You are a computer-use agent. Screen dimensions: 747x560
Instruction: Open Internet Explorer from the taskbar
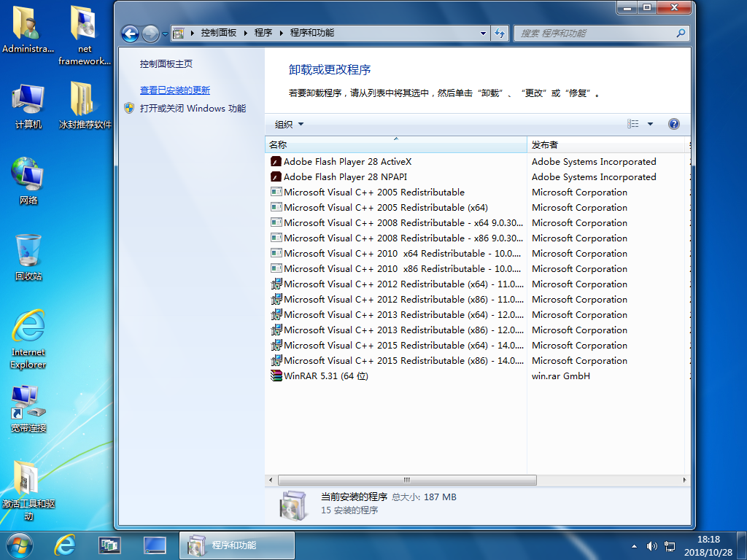point(66,545)
